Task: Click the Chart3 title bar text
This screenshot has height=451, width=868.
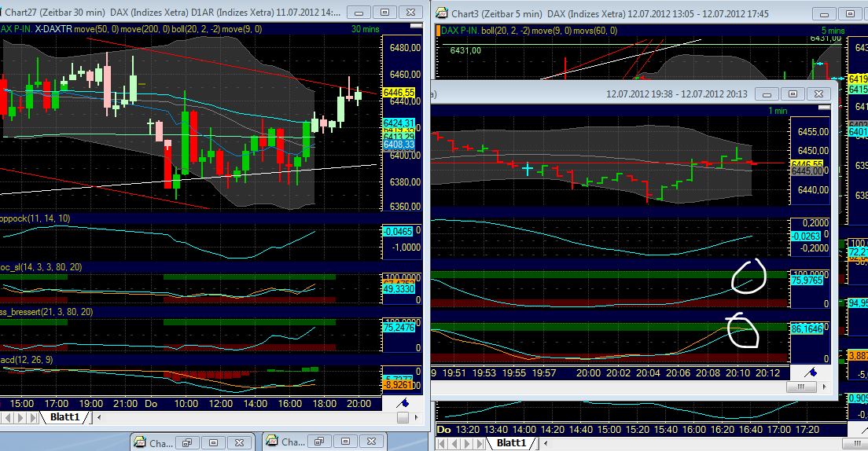Action: click(x=609, y=14)
